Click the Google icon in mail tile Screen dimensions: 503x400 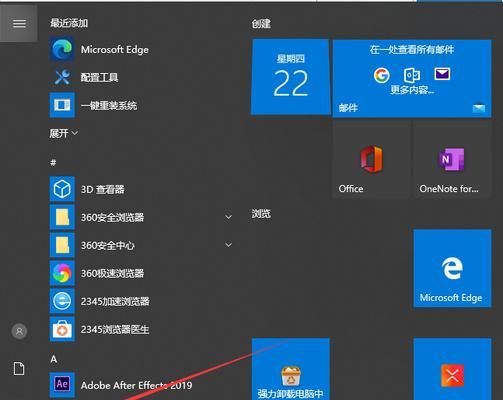[382, 75]
